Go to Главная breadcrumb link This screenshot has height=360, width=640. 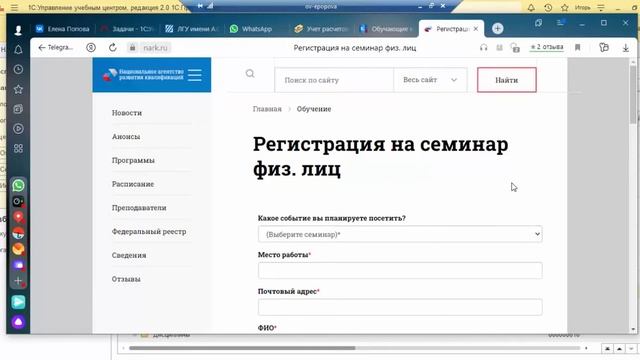267,109
